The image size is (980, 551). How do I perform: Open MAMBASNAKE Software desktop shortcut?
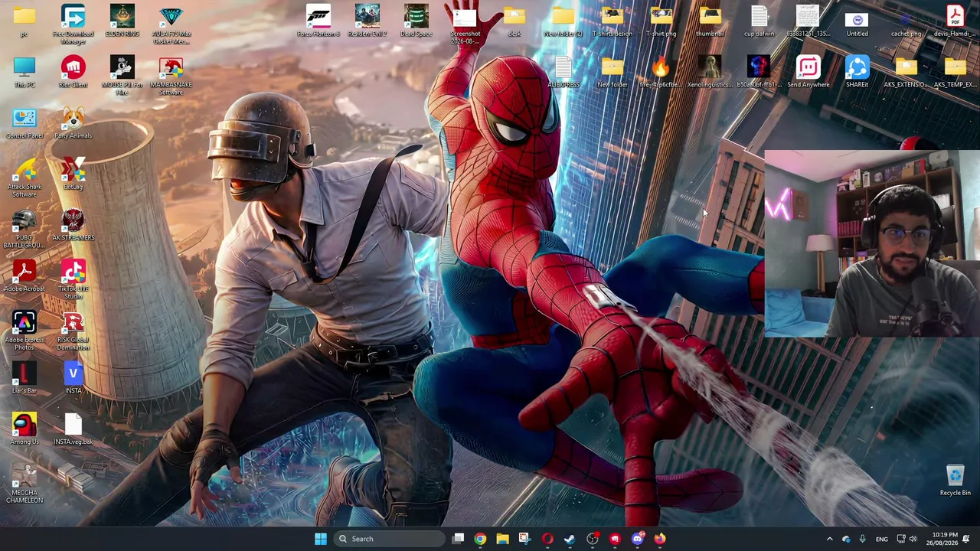coord(171,75)
